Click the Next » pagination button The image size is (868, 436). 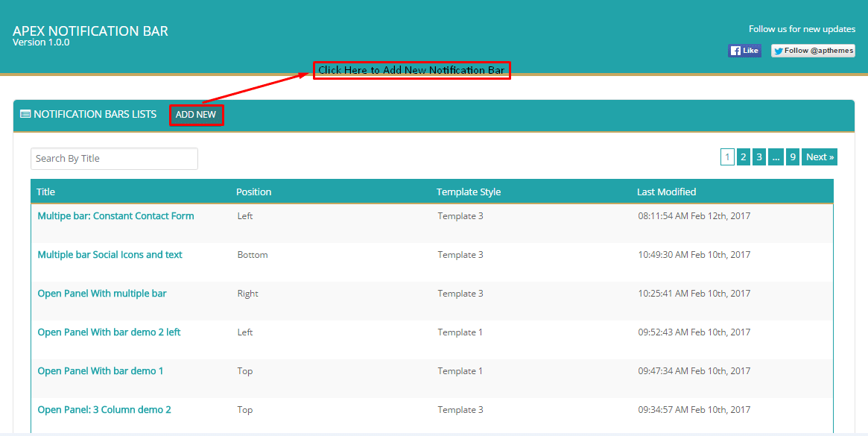pyautogui.click(x=820, y=157)
